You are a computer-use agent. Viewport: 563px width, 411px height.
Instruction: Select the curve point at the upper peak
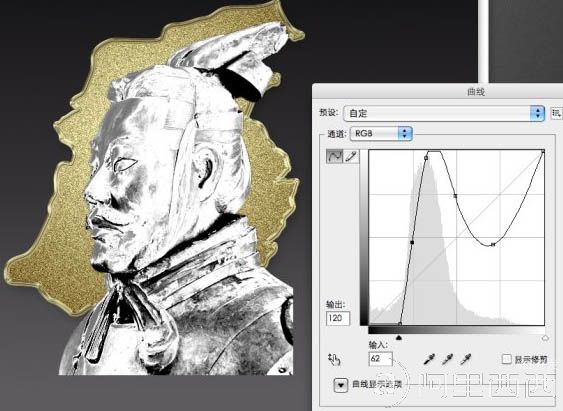(426, 158)
